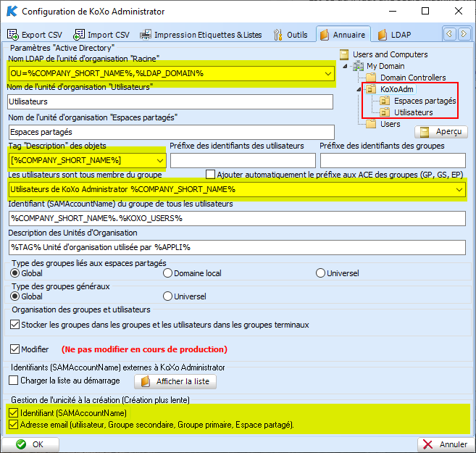This screenshot has width=476, height=453.
Task: Click the Espaces partagés OU name field
Action: point(171,132)
